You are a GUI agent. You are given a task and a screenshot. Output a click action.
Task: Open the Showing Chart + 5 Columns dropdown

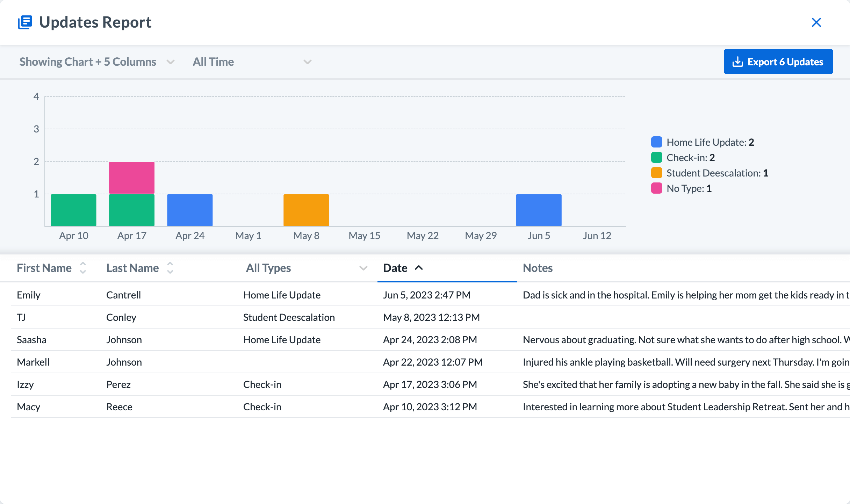[x=97, y=62]
